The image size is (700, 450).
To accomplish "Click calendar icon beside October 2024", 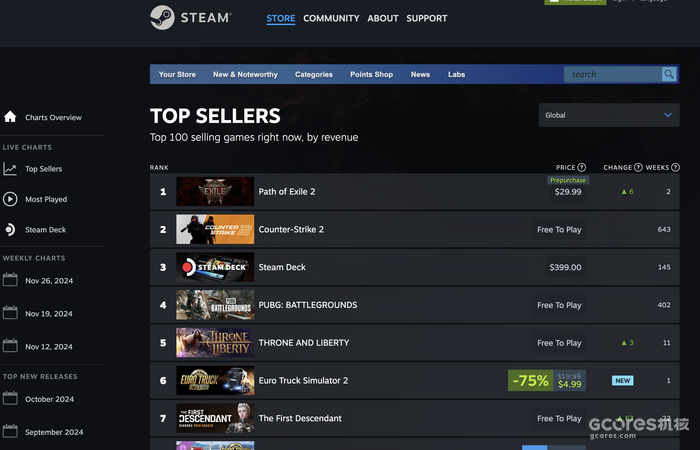I will coord(10,399).
